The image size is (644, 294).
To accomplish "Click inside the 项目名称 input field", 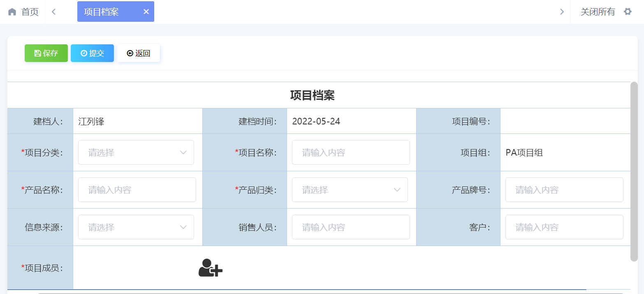I will pos(350,152).
